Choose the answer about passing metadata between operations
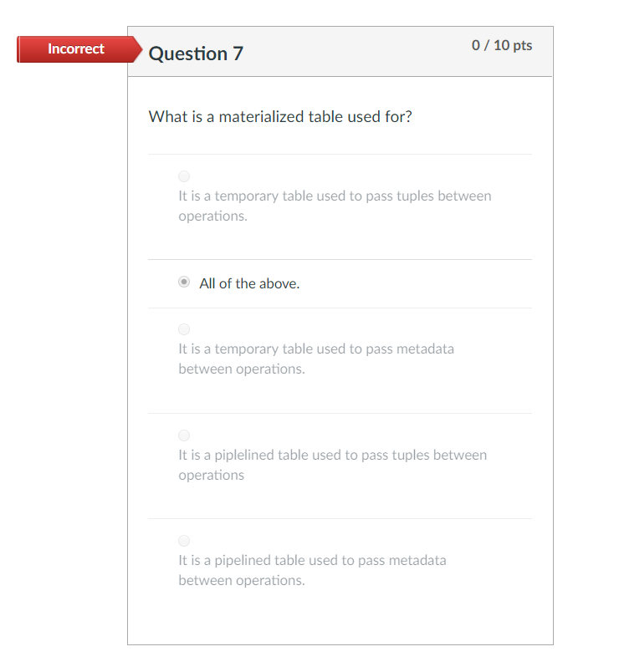 click(x=184, y=329)
